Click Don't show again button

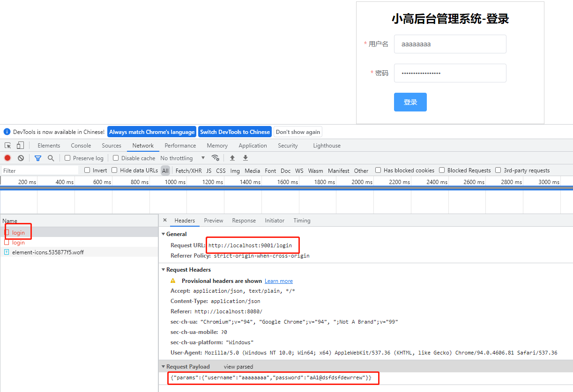pos(298,132)
